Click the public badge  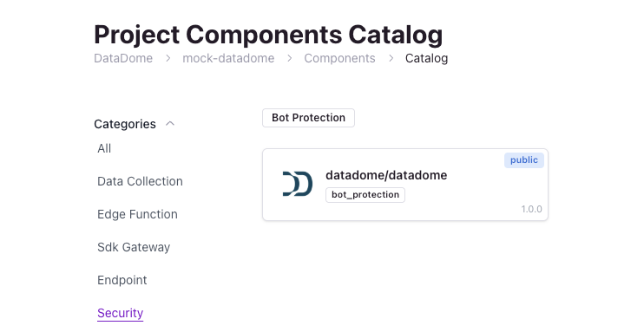524,160
